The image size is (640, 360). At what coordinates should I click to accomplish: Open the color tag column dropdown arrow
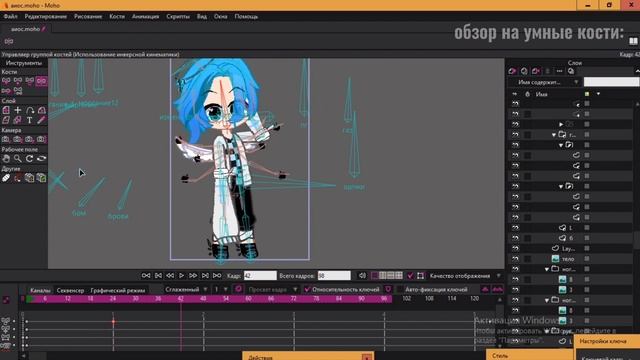click(598, 94)
